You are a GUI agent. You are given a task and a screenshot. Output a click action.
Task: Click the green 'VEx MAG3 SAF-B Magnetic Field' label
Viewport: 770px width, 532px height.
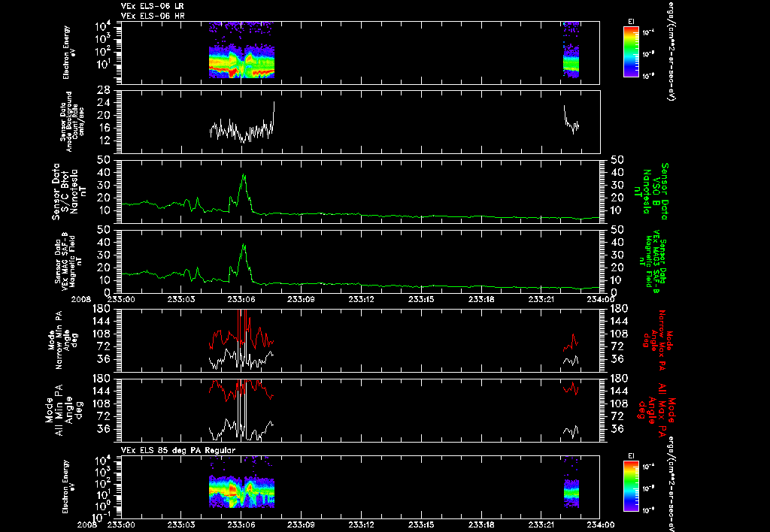[x=653, y=261]
